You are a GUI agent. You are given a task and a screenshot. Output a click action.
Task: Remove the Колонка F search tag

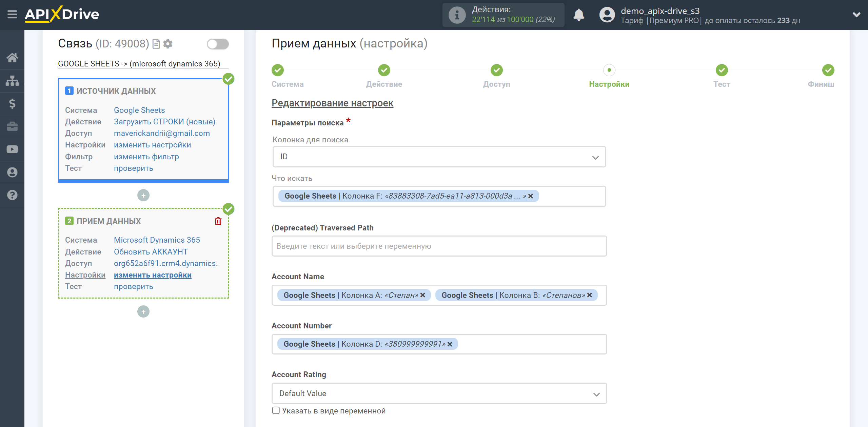coord(531,196)
